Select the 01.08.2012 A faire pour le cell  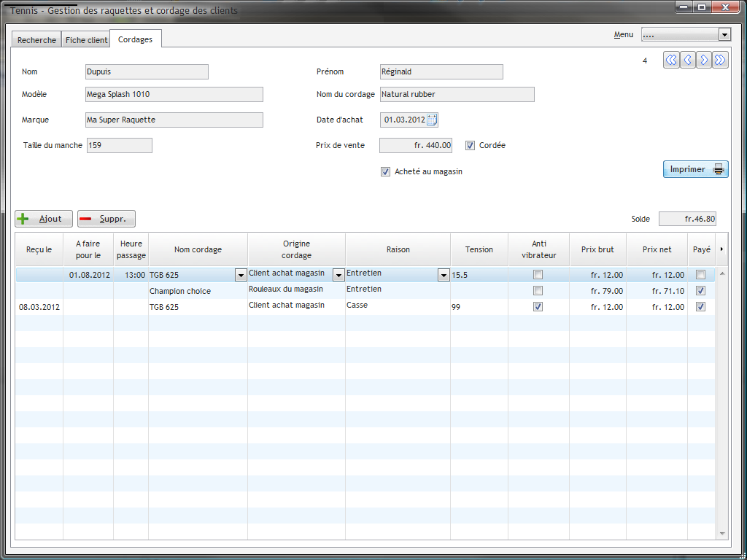point(88,275)
